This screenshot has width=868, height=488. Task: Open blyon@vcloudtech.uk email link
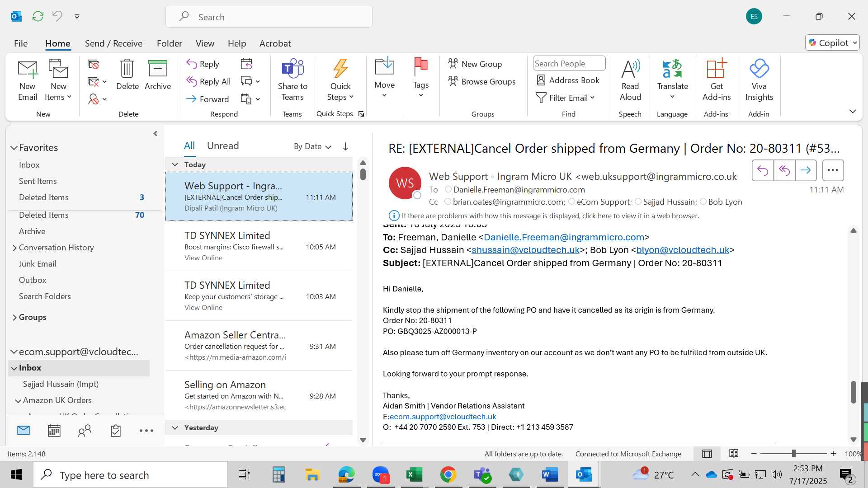(683, 250)
